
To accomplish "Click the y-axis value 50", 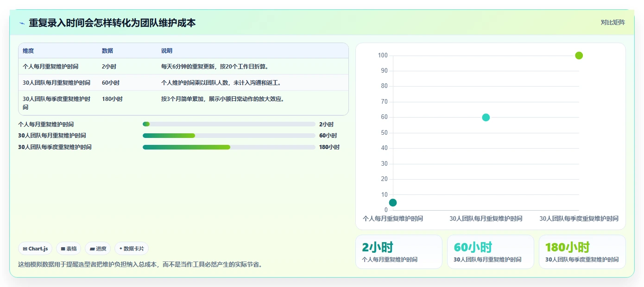I will [x=384, y=133].
